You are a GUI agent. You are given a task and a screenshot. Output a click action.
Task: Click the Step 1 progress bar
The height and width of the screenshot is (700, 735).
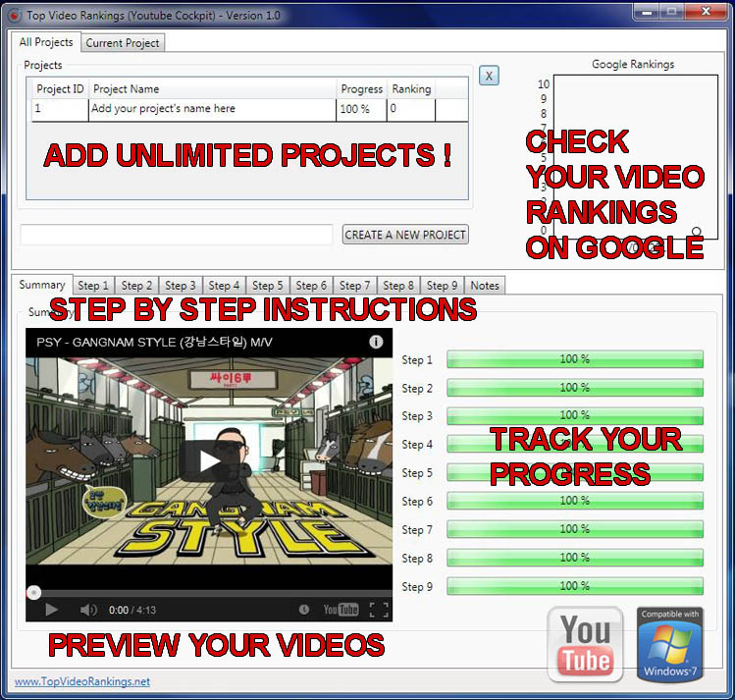[575, 359]
